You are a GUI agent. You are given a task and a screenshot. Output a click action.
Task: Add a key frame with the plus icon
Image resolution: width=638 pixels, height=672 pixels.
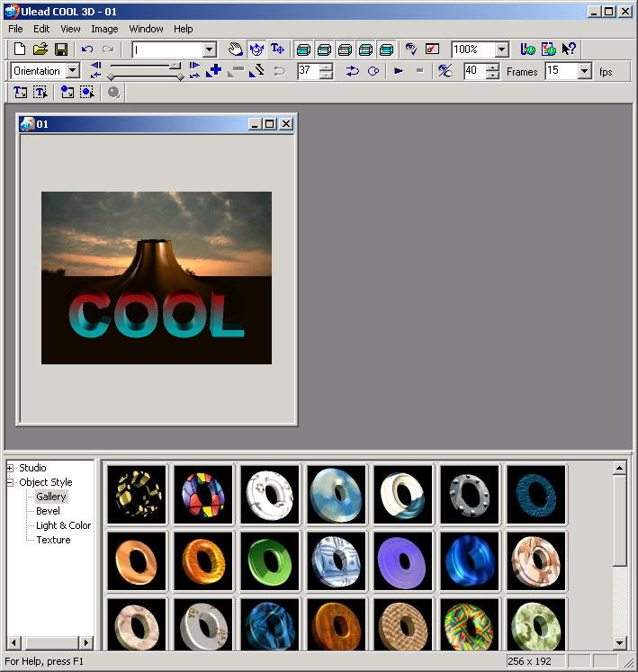[x=214, y=71]
